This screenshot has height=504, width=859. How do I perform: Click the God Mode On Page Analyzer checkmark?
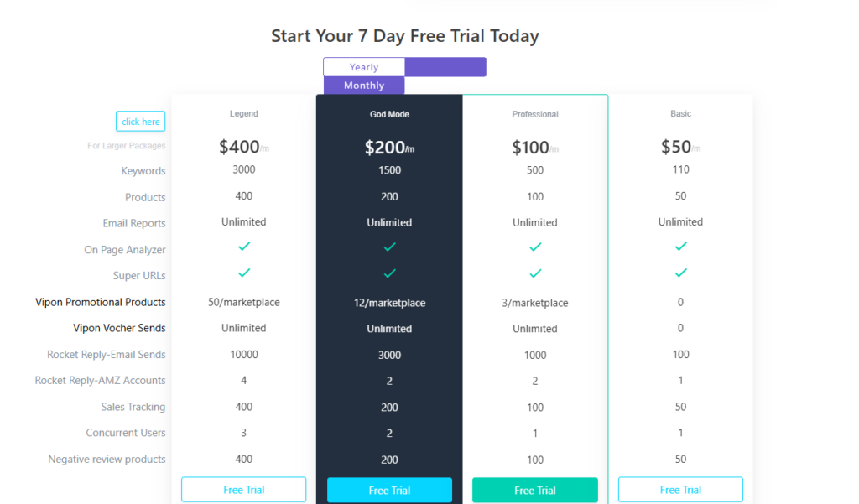pyautogui.click(x=389, y=247)
